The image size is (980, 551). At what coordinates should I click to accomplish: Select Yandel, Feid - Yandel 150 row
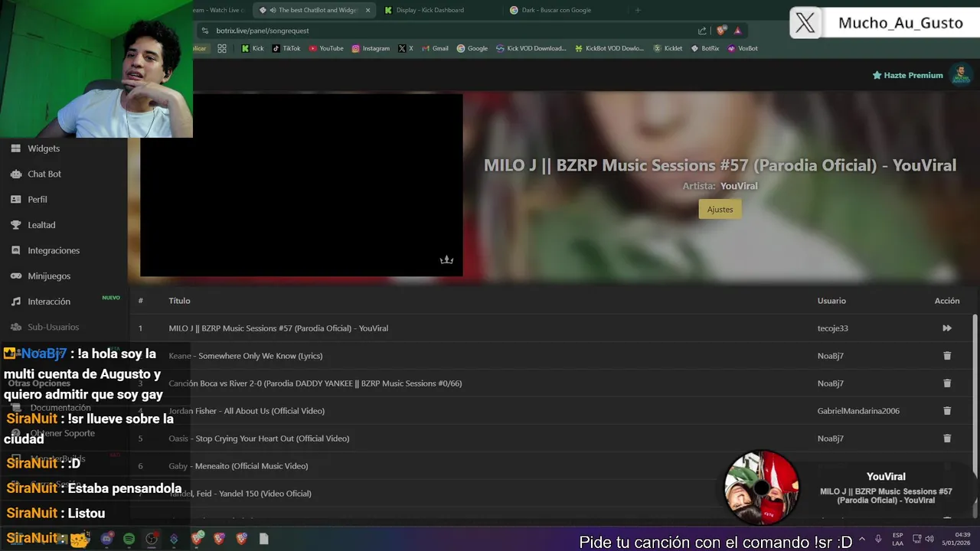tap(239, 494)
